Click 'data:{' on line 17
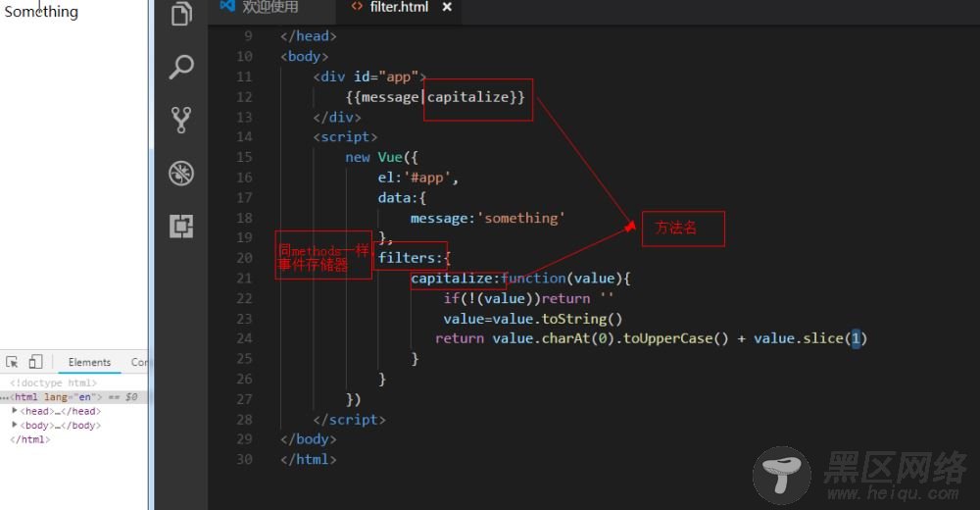Image resolution: width=980 pixels, height=510 pixels. pos(402,198)
